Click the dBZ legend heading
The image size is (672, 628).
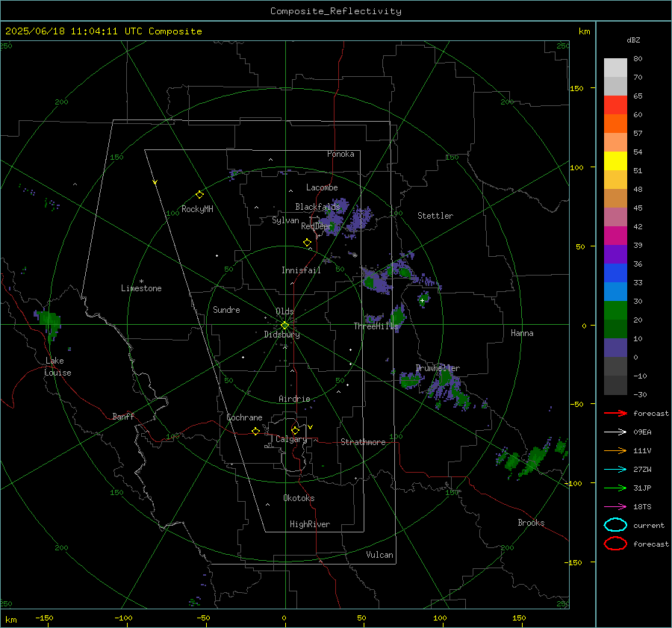tap(633, 40)
